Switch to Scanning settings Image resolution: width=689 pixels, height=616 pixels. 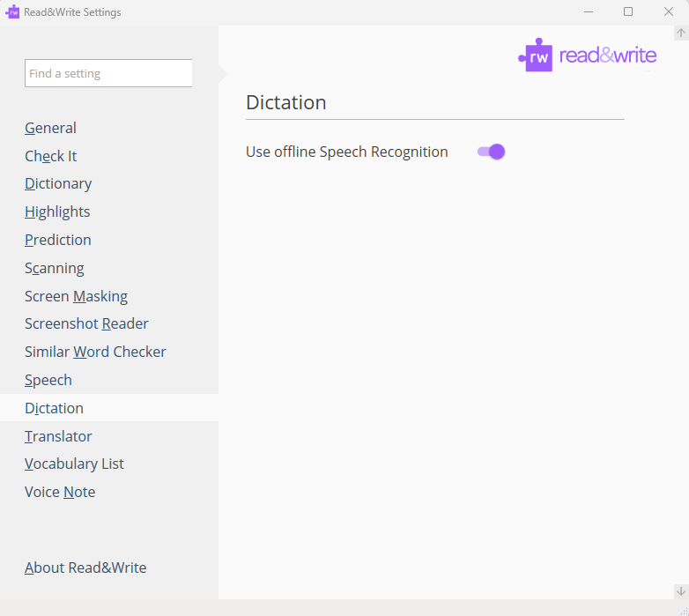click(x=55, y=268)
